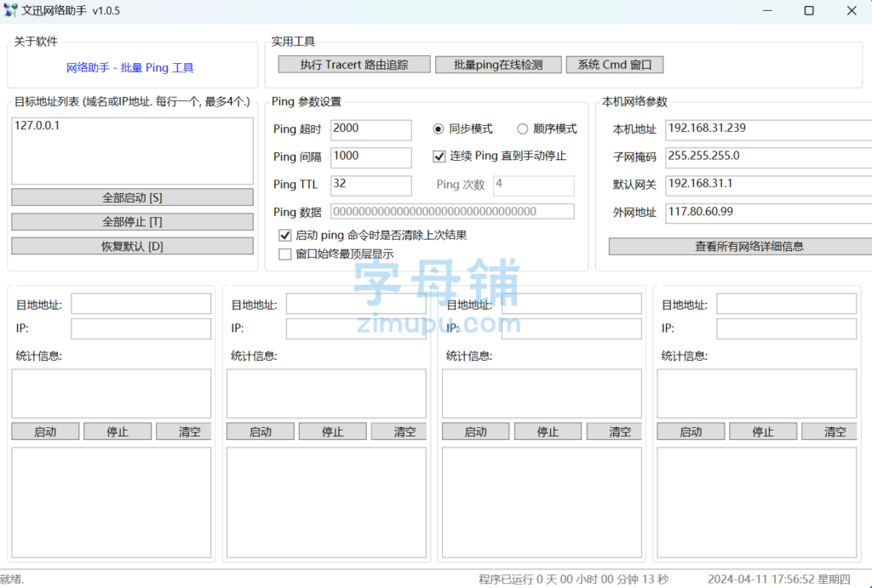
Task: Click 清空 in the third ping panel
Action: click(614, 431)
